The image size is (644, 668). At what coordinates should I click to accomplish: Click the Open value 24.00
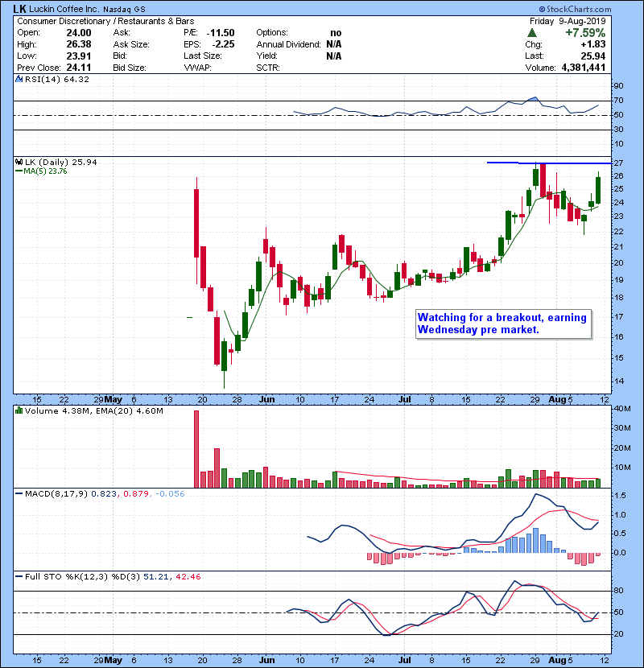click(x=79, y=33)
